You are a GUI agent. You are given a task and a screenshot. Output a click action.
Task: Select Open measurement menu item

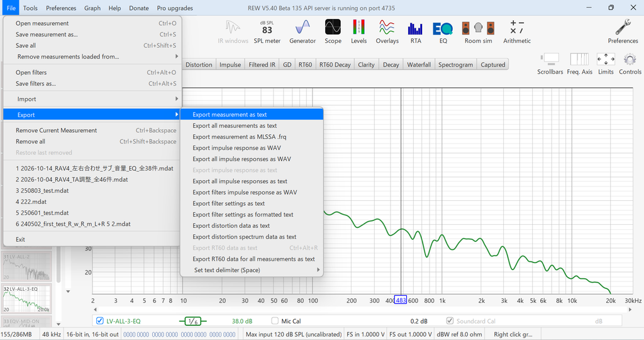[x=92, y=23]
